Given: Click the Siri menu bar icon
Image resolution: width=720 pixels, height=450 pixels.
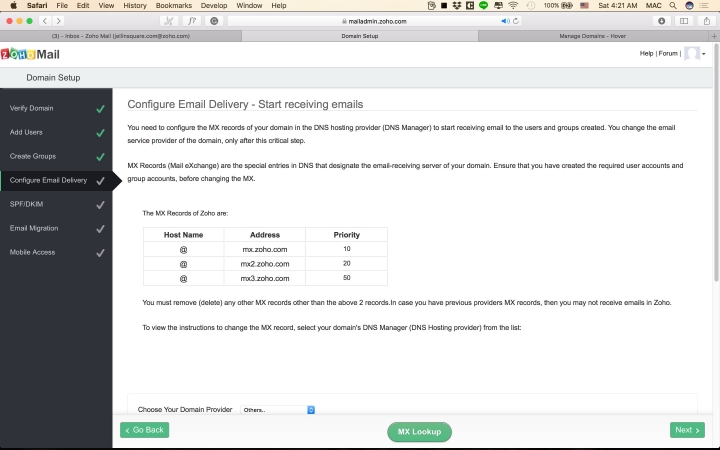Looking at the screenshot, I should pyautogui.click(x=689, y=6).
